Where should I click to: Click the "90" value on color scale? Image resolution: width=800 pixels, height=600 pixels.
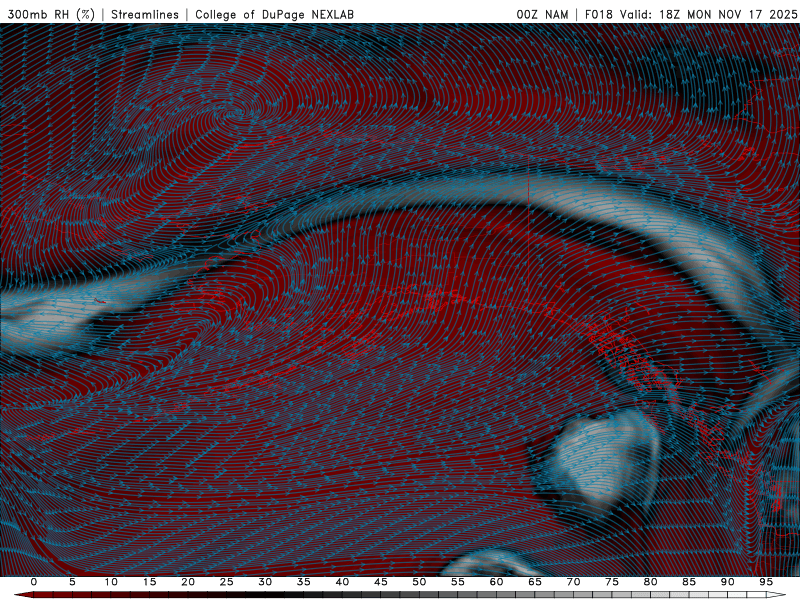pos(727,582)
